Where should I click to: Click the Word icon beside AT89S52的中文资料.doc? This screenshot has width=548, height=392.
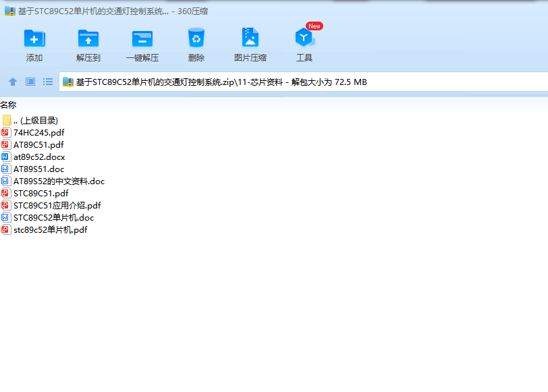pyautogui.click(x=5, y=181)
